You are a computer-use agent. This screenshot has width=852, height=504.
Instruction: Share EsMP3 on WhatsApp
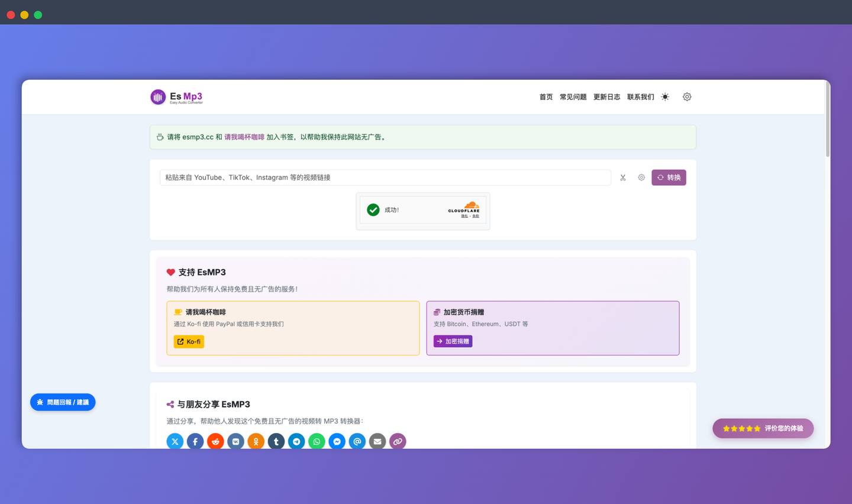point(317,441)
